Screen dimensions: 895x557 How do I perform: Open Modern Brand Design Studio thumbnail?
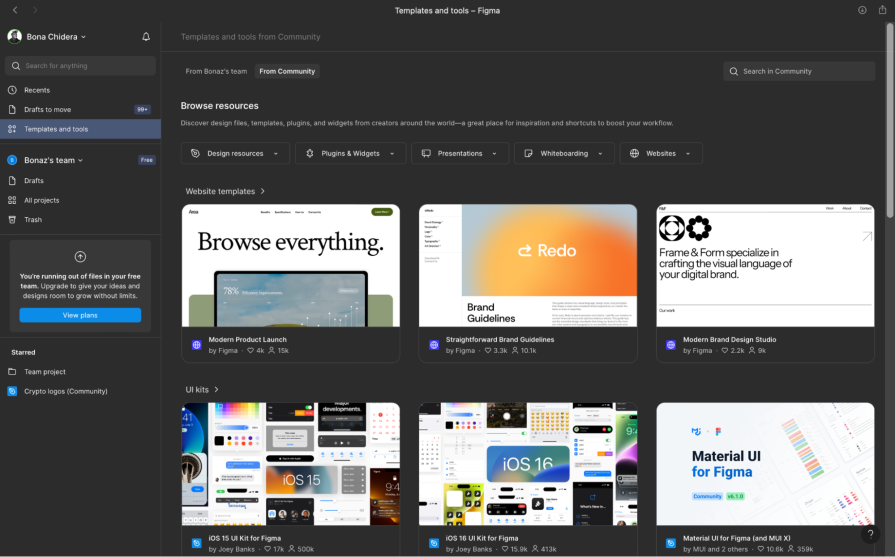coord(765,266)
